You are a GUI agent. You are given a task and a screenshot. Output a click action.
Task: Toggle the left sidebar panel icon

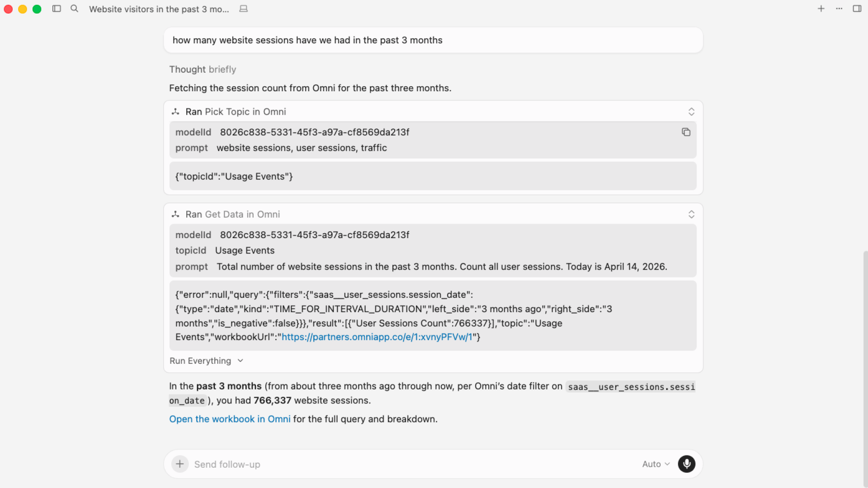point(57,9)
